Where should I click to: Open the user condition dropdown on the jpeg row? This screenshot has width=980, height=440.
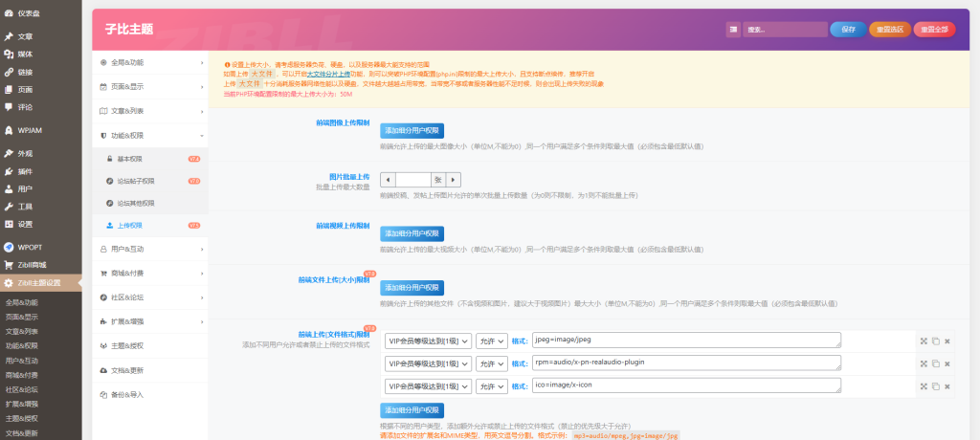pos(428,341)
